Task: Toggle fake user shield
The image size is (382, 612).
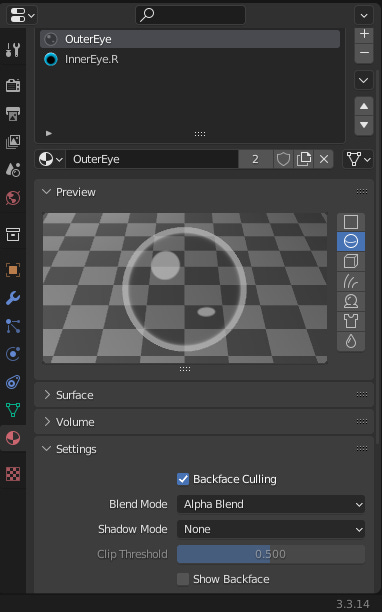Action: coord(283,159)
